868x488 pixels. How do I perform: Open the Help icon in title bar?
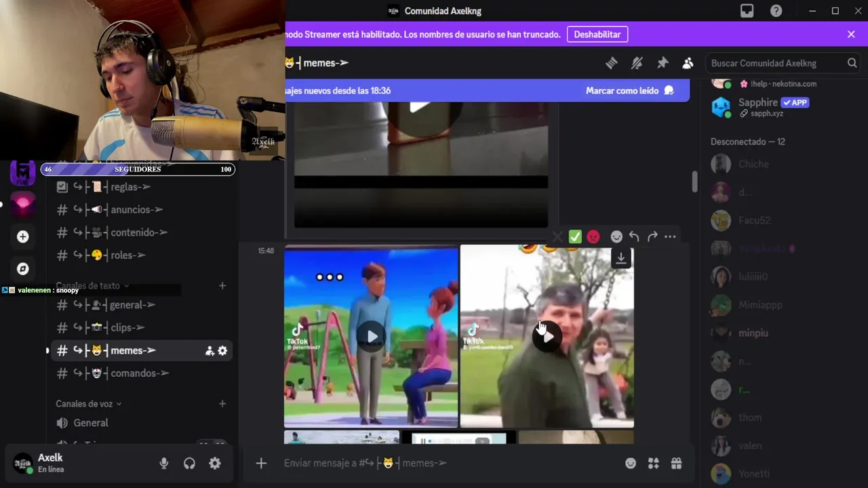(x=776, y=11)
